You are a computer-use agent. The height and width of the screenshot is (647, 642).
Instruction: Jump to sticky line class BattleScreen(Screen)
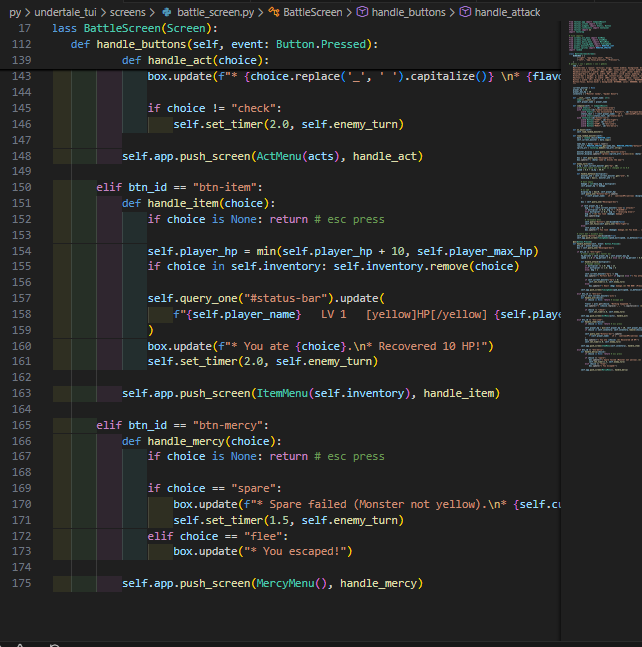pos(123,28)
